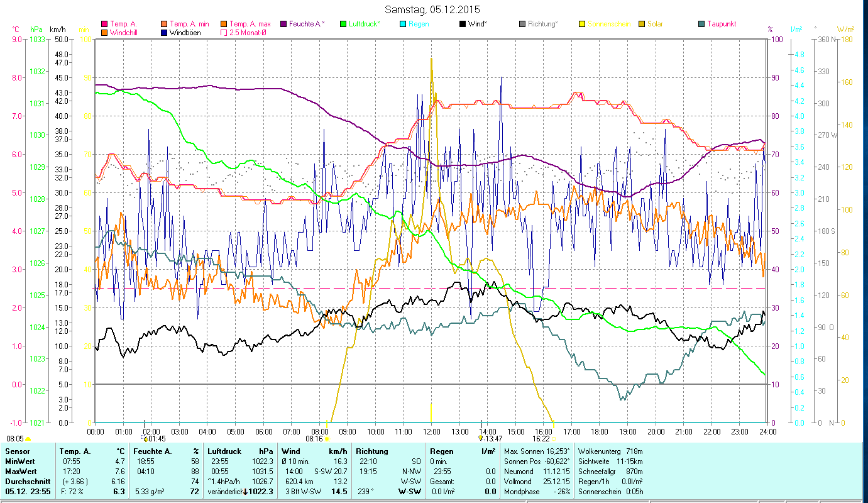Click the orange Windchill legend swatch
Image resolution: width=868 pixels, height=503 pixels.
coord(104,32)
